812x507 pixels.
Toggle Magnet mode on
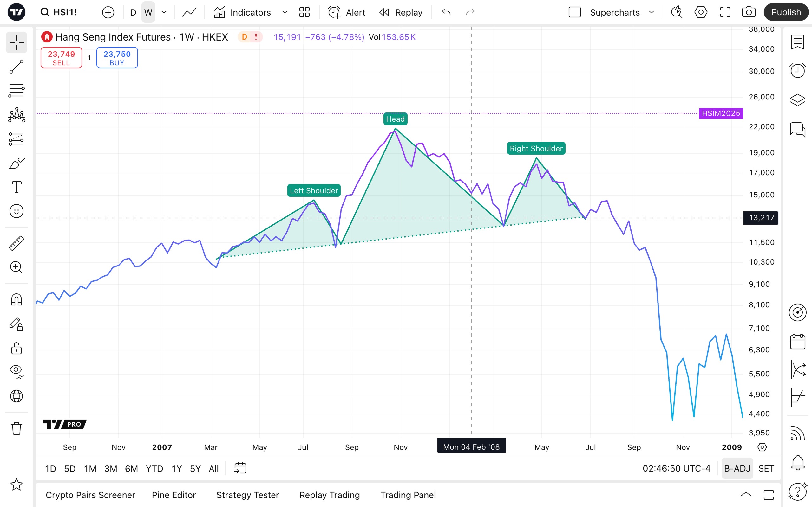[16, 299]
